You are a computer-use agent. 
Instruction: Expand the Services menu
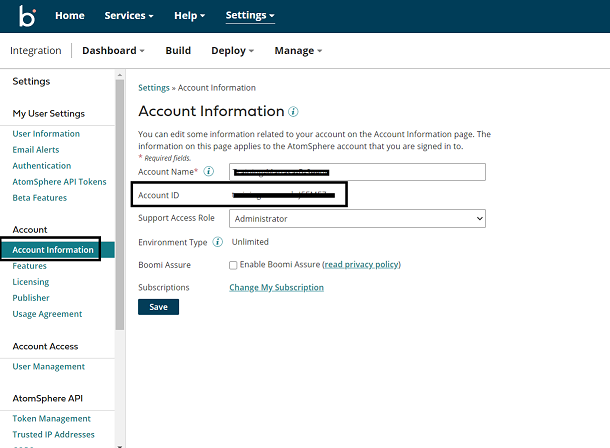pyautogui.click(x=129, y=16)
